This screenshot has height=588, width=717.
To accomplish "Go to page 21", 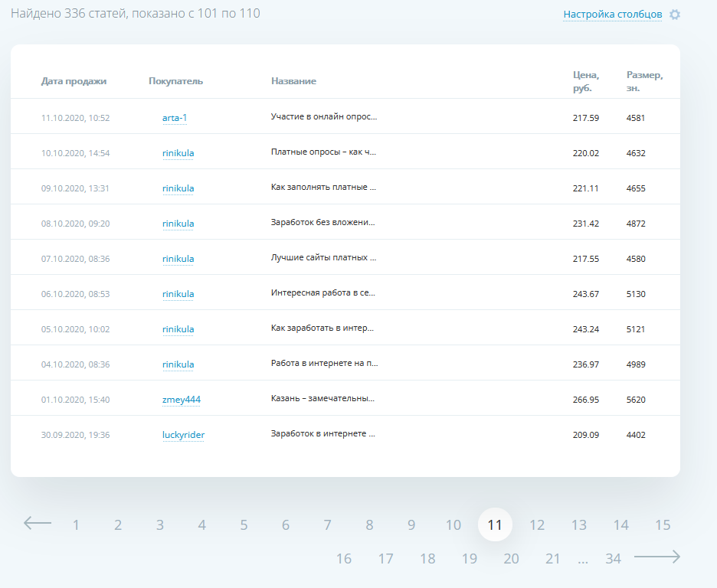I will [553, 559].
